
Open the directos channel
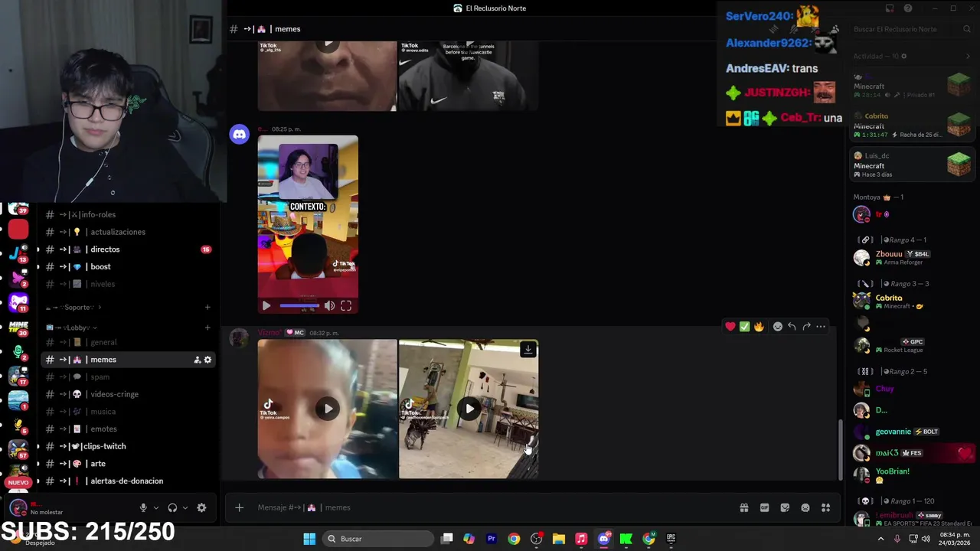point(128,249)
